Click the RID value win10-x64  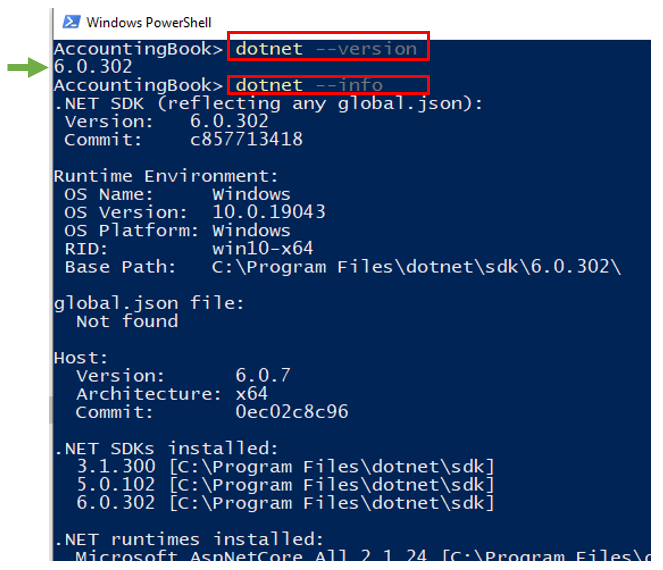click(x=263, y=249)
